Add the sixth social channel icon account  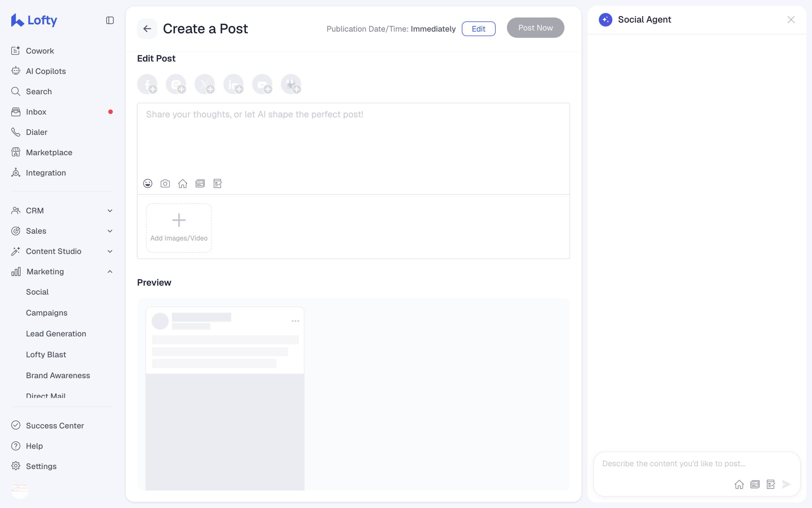291,84
